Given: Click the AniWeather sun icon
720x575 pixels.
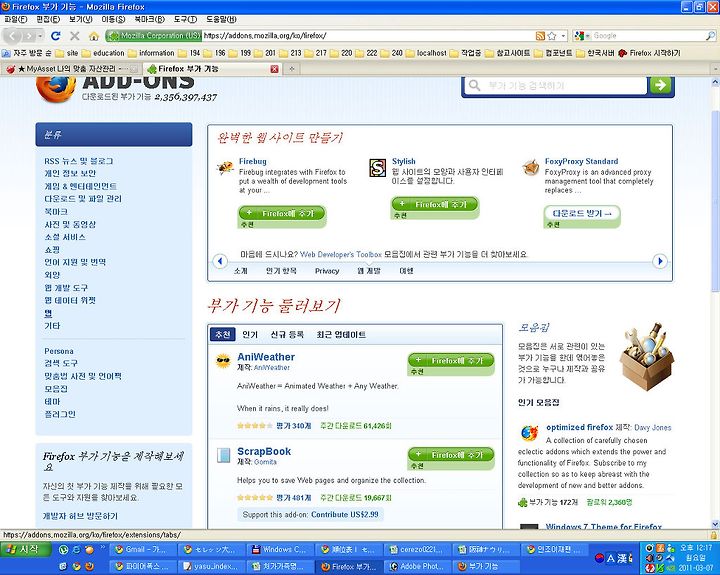Looking at the screenshot, I should point(223,362).
